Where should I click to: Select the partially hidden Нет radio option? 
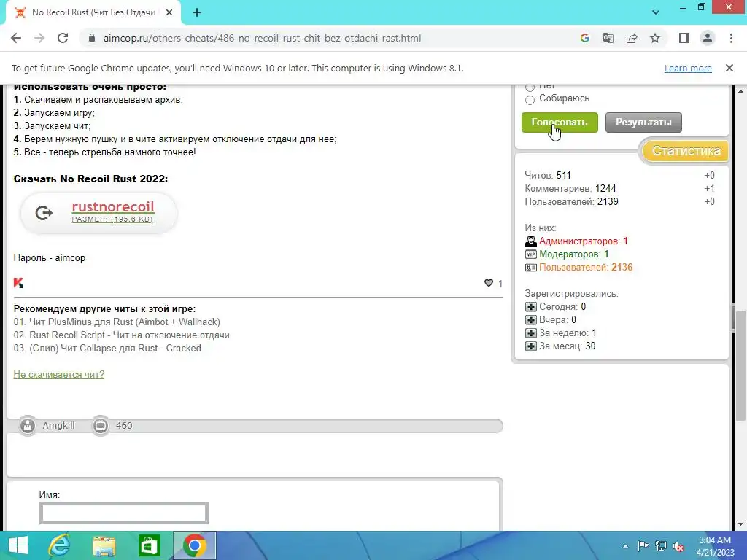(x=530, y=87)
